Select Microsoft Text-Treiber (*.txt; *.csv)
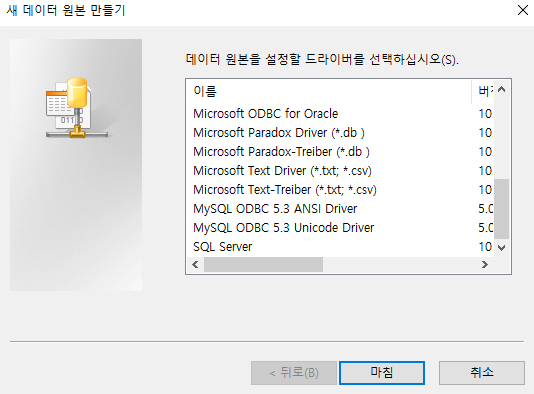Image resolution: width=534 pixels, height=394 pixels. [x=285, y=190]
